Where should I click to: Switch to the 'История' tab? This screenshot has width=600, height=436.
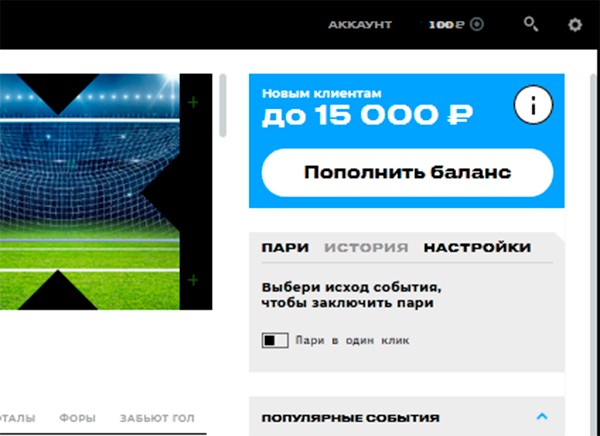(x=366, y=248)
